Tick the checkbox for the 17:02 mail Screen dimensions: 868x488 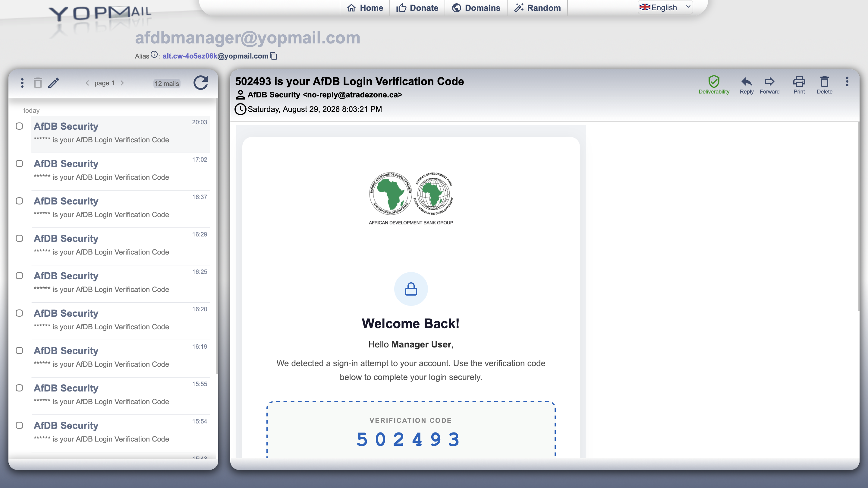point(20,163)
